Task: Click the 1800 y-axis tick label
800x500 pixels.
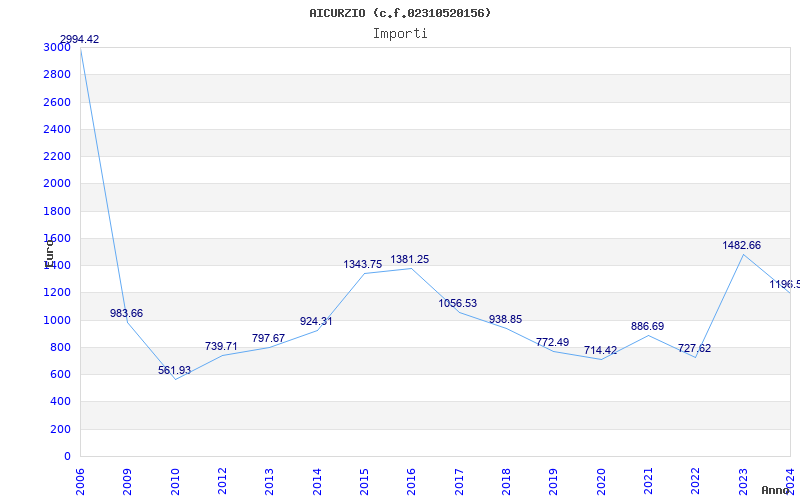Action: [x=57, y=211]
